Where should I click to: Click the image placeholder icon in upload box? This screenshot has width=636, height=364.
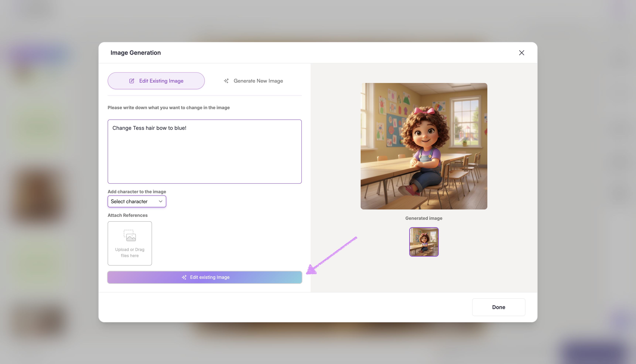130,235
